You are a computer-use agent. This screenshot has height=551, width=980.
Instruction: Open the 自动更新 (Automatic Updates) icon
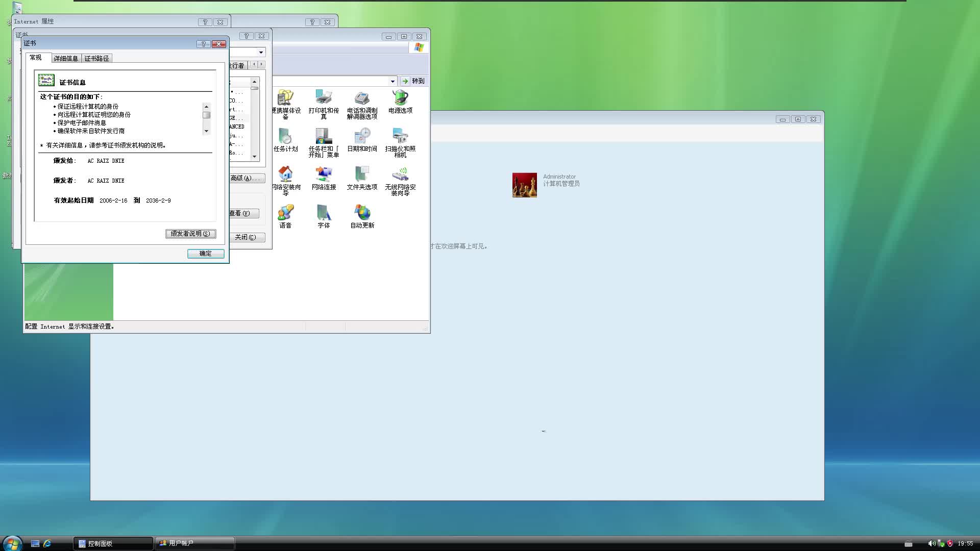coord(361,215)
